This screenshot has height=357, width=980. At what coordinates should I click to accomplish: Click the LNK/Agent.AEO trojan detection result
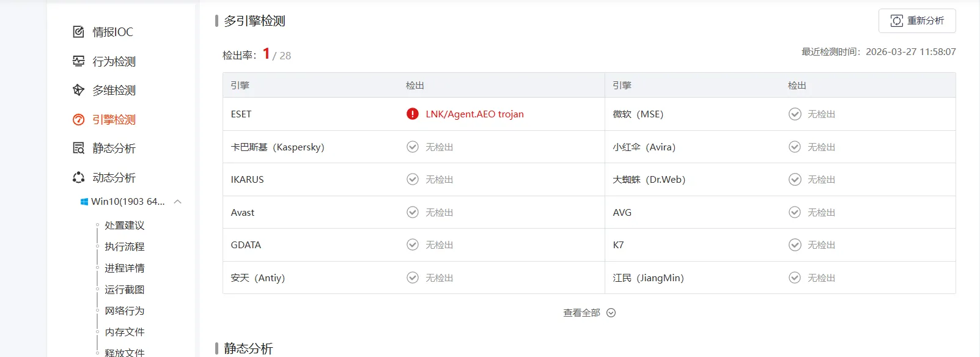(474, 114)
